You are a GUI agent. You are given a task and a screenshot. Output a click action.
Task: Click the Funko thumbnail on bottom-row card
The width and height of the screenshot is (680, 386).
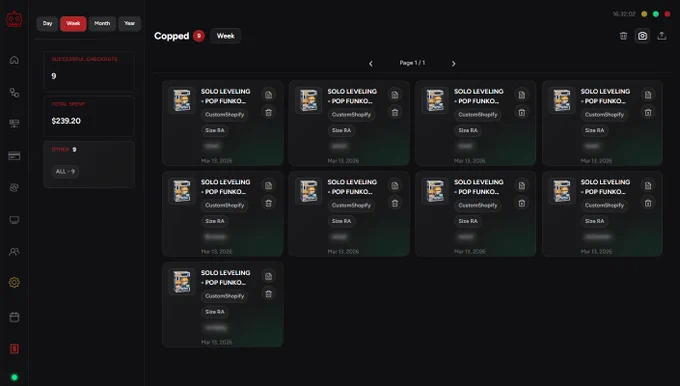point(182,281)
